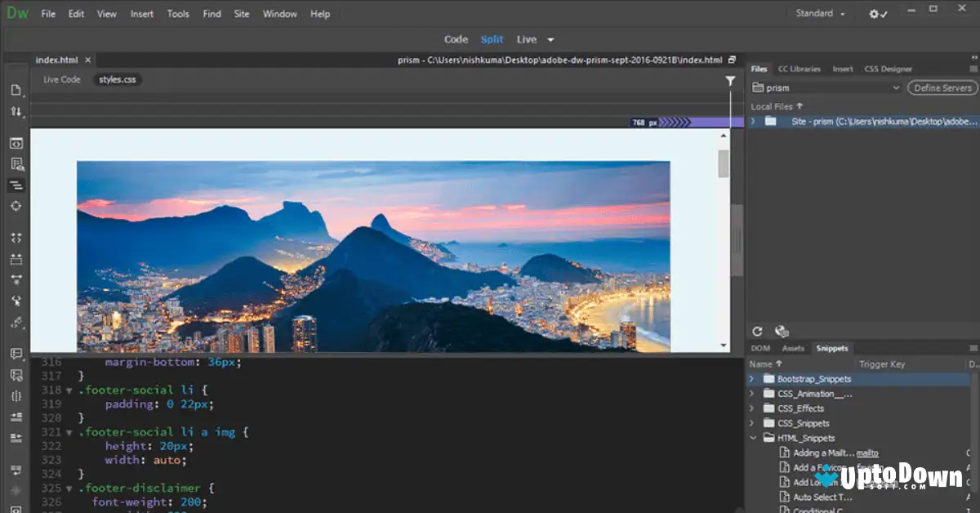Open the Insert menu

(141, 13)
